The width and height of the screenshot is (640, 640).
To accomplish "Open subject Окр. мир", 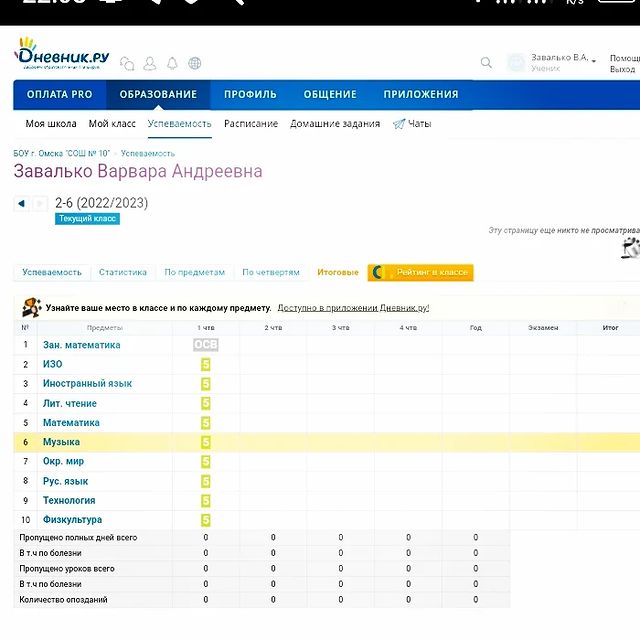I will tap(63, 461).
